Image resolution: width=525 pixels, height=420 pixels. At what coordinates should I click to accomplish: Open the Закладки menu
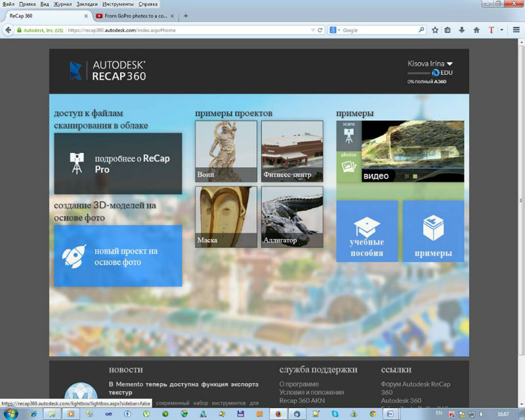point(87,4)
